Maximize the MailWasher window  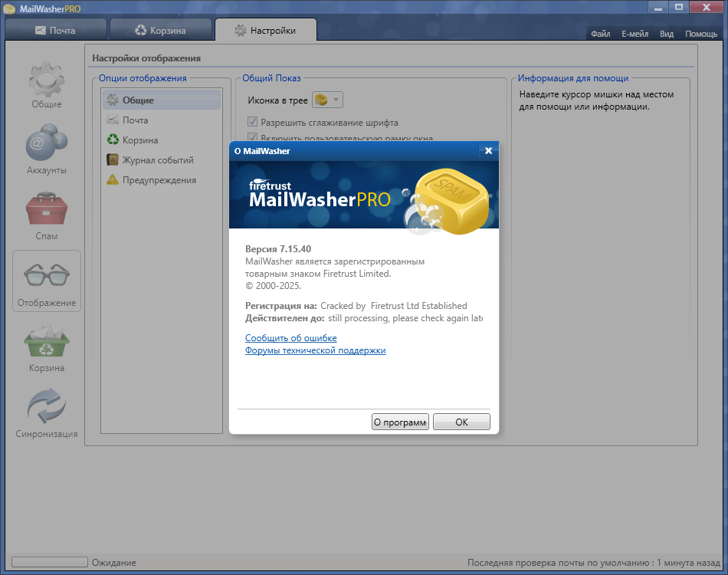679,8
